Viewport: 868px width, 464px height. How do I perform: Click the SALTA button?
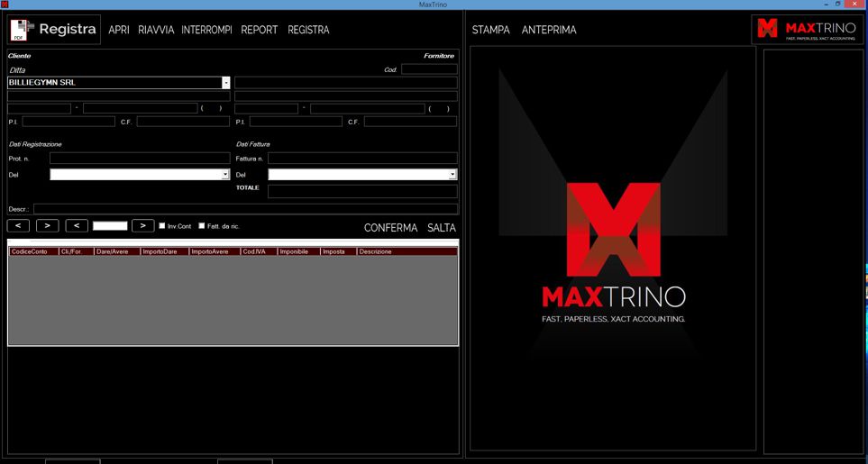442,228
